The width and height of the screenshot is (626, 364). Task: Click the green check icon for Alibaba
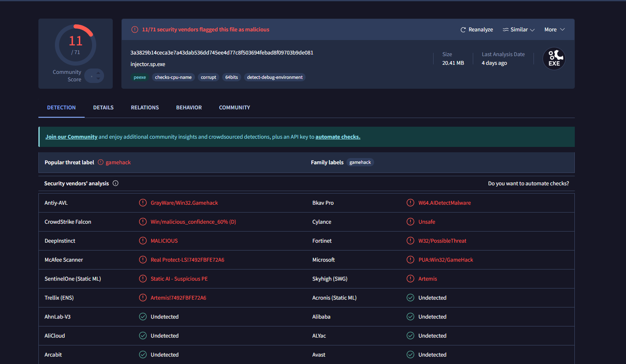[x=410, y=317]
